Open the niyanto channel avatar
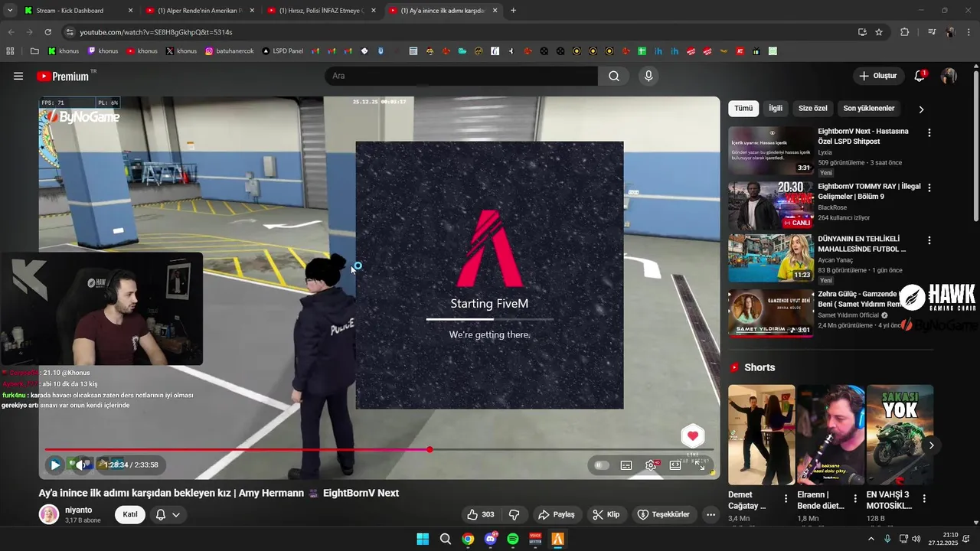This screenshot has height=551, width=980. click(49, 514)
